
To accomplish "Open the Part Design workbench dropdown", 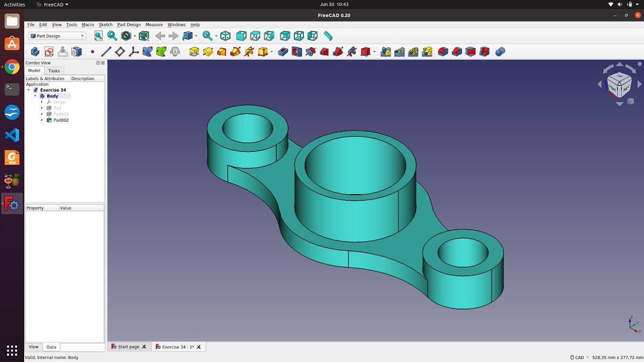I will (57, 36).
